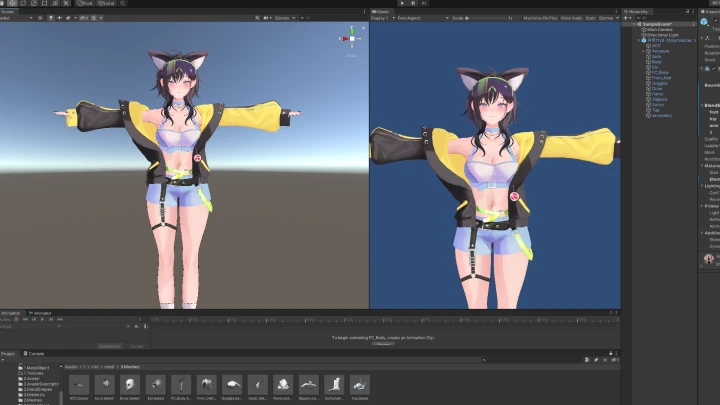Select the Curves view button
This screenshot has width=720, height=405.
point(136,346)
